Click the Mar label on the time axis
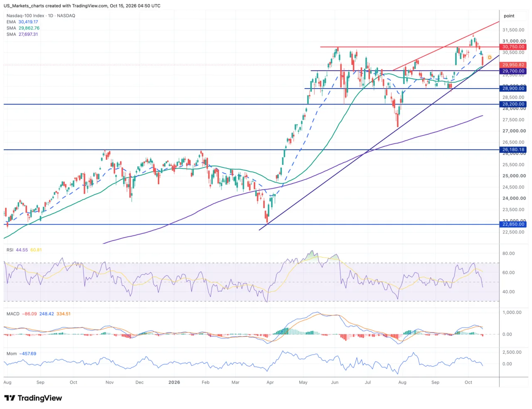Viewport: 532px width, 409px height. pyautogui.click(x=235, y=382)
